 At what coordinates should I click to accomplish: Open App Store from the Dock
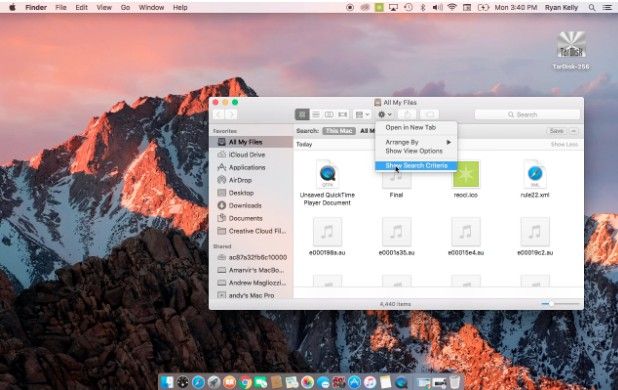coord(354,382)
